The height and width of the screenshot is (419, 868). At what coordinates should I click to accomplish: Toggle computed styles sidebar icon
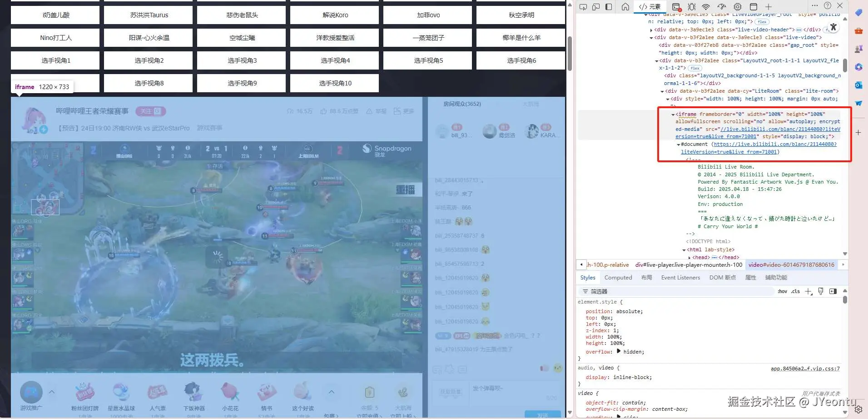click(833, 291)
